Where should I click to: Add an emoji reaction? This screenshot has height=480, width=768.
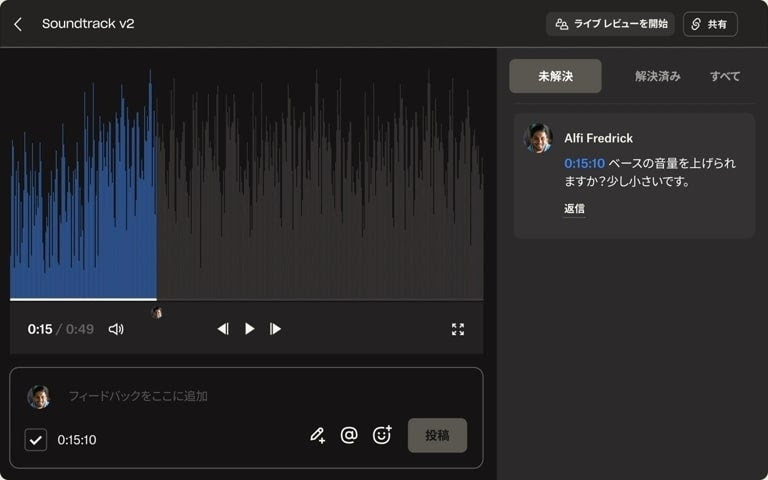point(382,435)
